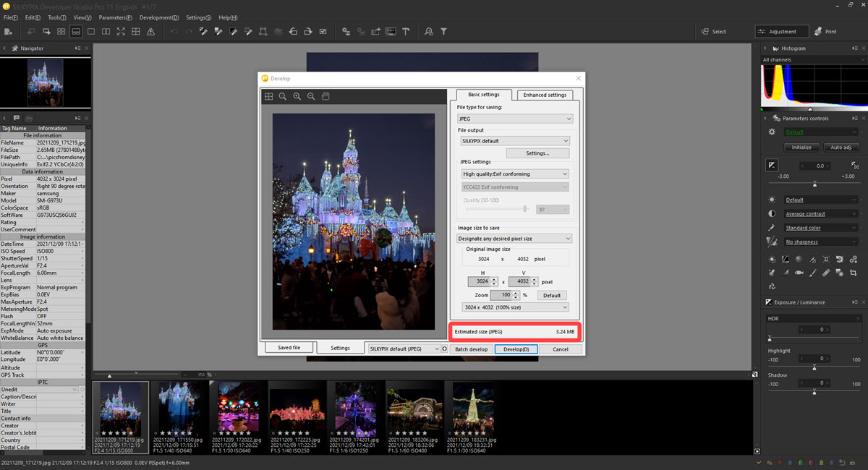Click the recycle-arrows icon in Parameters controls
Screen dimensions: 868x470
click(772, 286)
